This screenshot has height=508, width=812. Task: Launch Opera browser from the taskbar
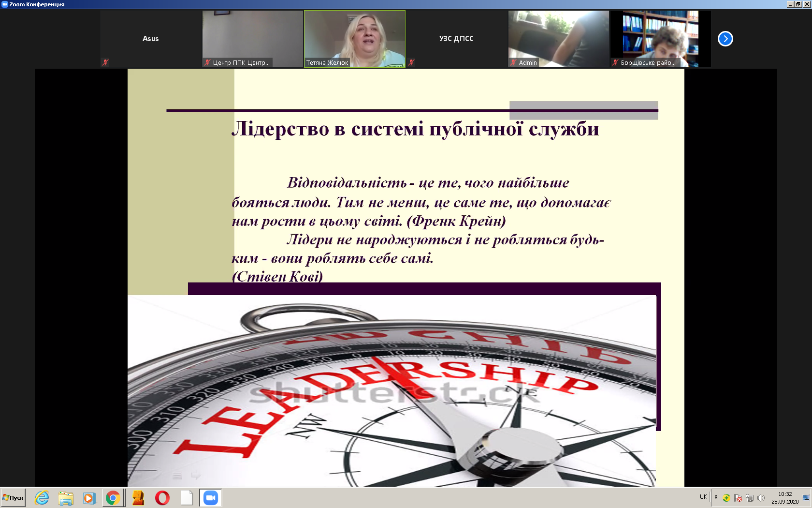(162, 498)
